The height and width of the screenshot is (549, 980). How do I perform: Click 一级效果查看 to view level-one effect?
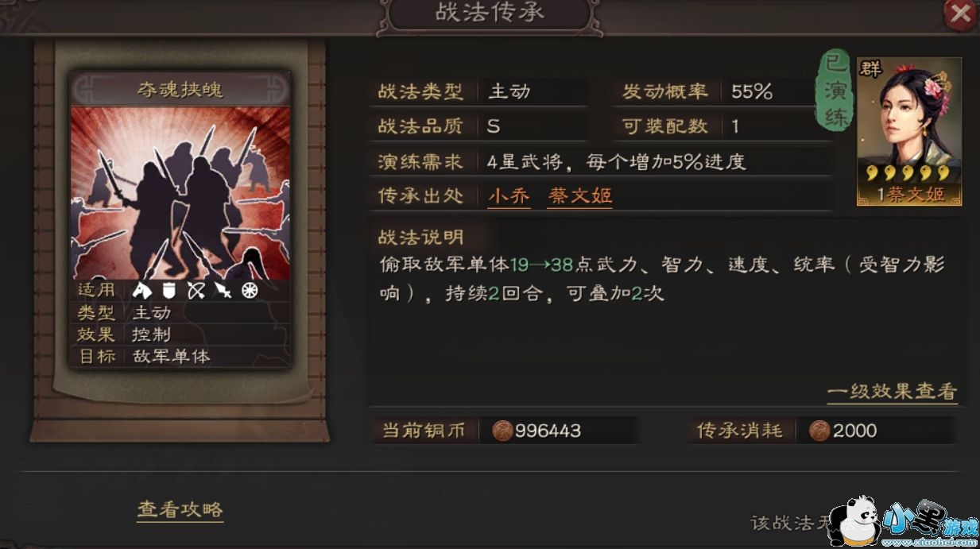coord(892,392)
